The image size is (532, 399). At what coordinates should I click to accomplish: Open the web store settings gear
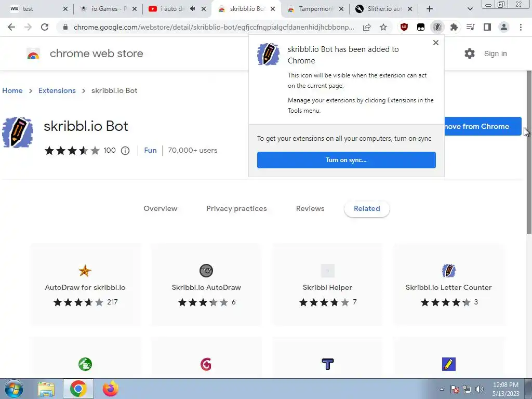pyautogui.click(x=470, y=54)
